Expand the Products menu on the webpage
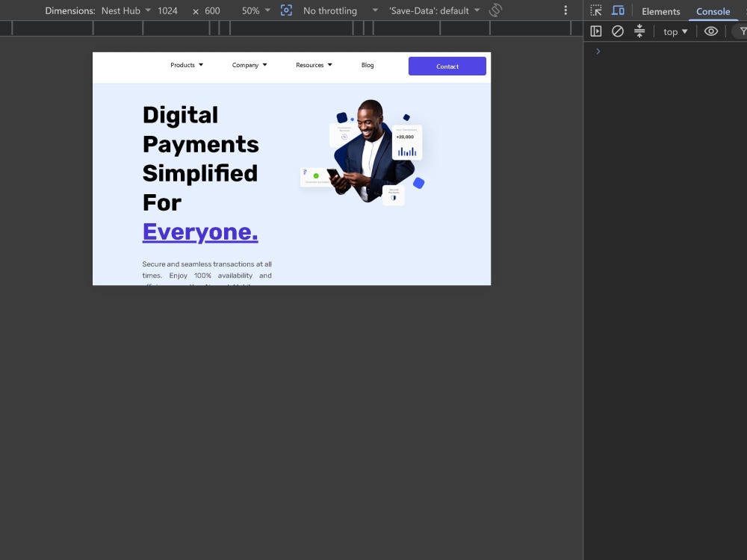 pos(187,65)
